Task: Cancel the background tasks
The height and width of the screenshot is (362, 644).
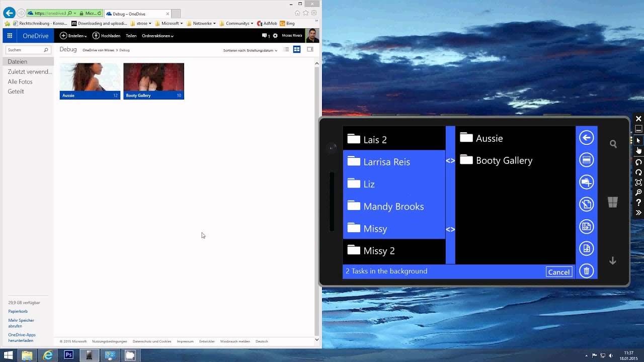Action: coord(559,272)
